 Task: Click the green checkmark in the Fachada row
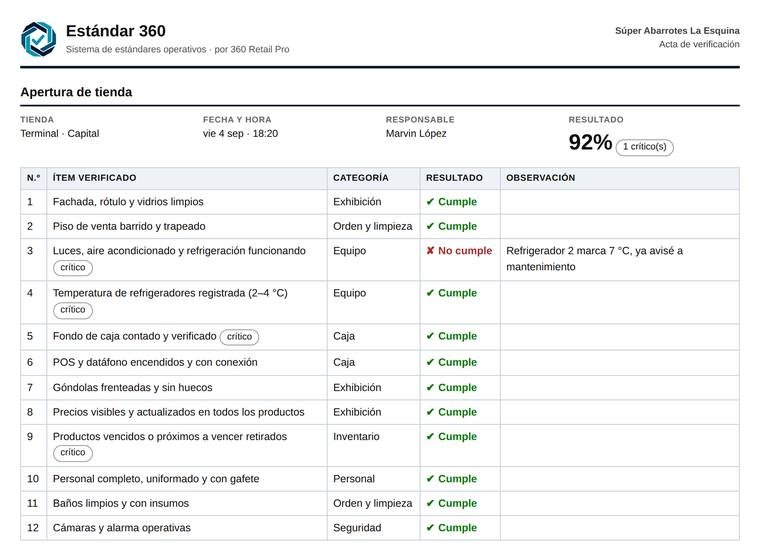click(430, 202)
